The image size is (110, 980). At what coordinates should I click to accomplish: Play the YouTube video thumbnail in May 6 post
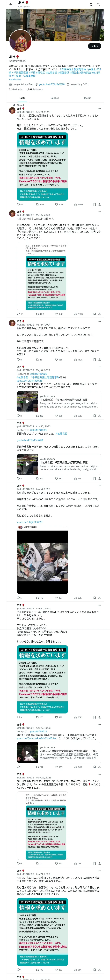tap(27, 401)
